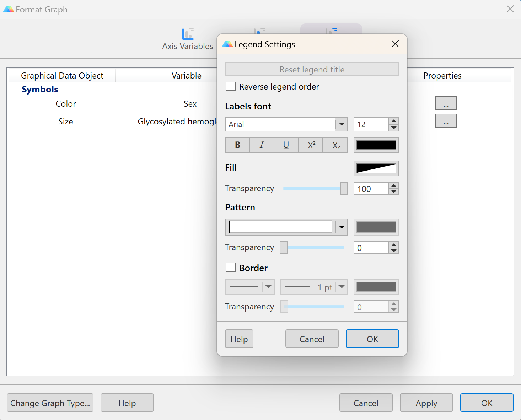Viewport: 521px width, 420px height.
Task: Click the Pattern transparency value field
Action: coord(371,248)
